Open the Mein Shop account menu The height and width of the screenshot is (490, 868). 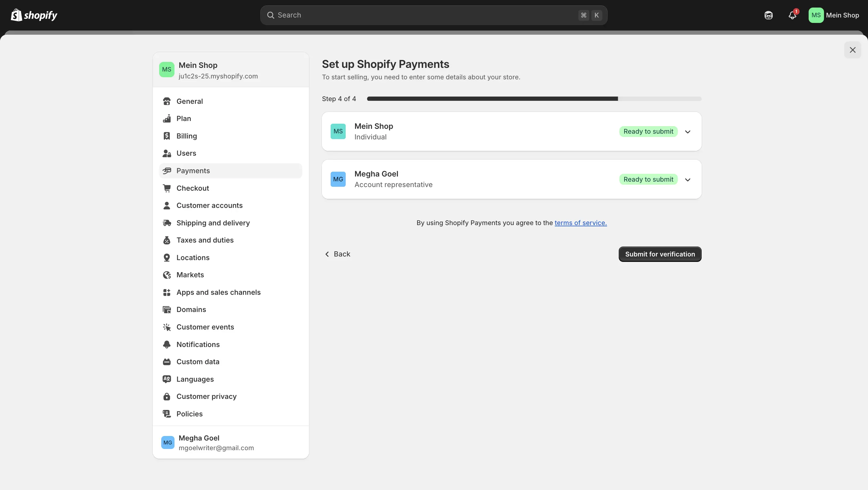[x=834, y=15]
